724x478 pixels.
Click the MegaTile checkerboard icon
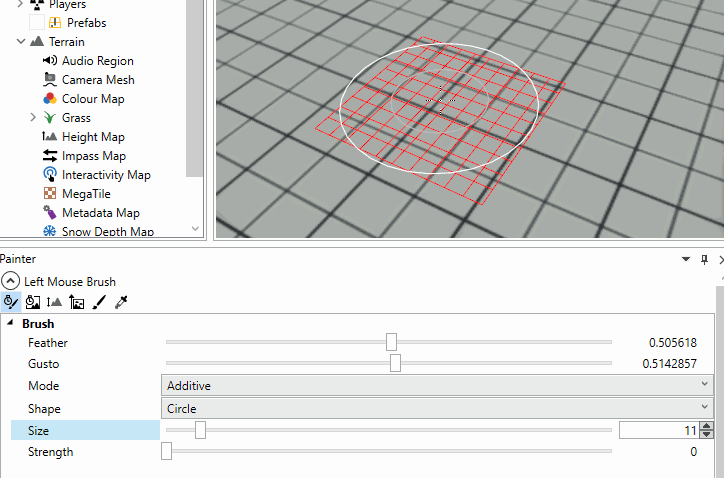point(50,193)
